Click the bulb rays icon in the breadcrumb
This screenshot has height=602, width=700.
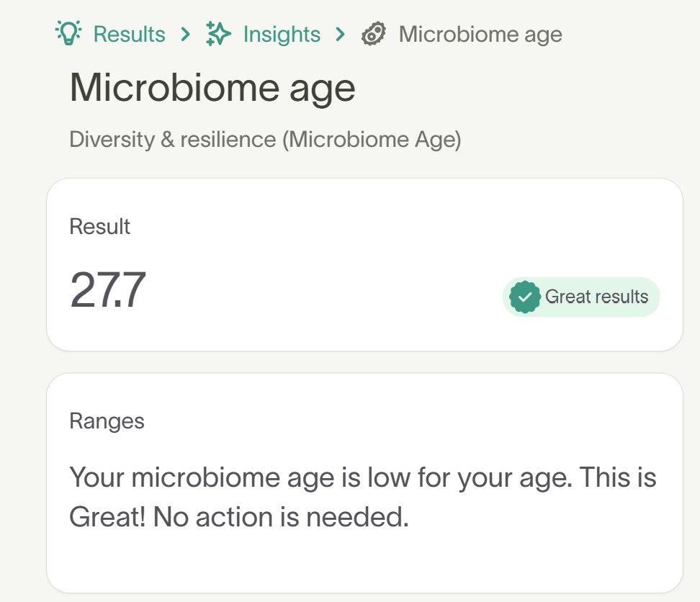(68, 33)
